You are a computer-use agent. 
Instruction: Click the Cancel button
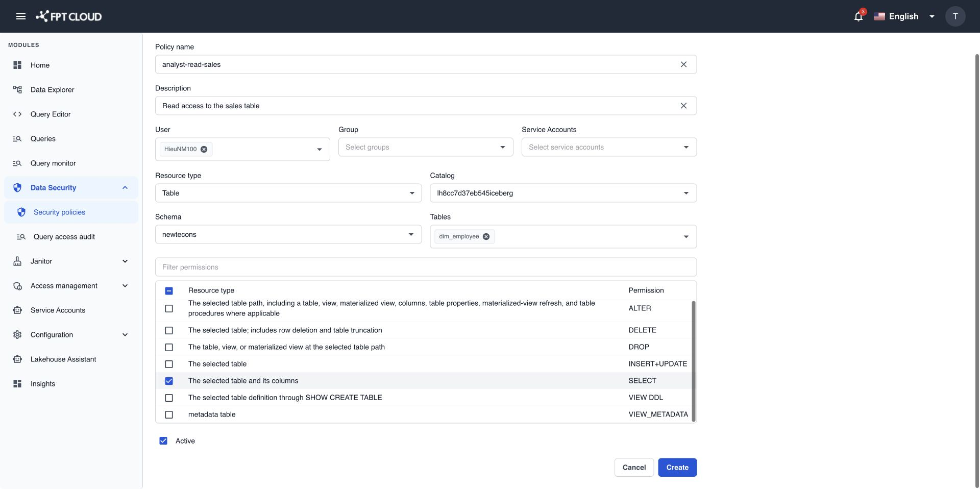coord(634,468)
